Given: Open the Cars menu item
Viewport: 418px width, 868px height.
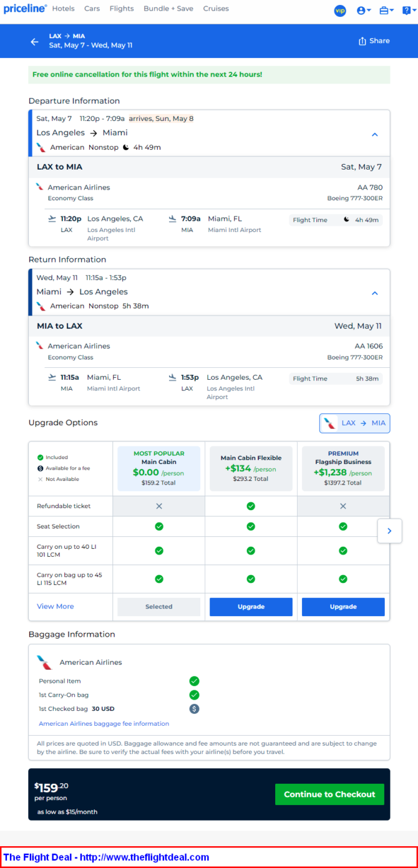Looking at the screenshot, I should [x=92, y=9].
